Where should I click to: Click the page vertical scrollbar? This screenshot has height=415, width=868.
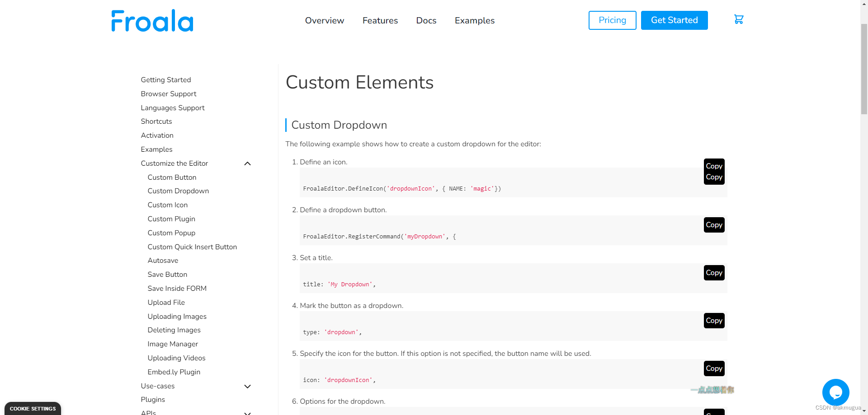click(x=864, y=68)
